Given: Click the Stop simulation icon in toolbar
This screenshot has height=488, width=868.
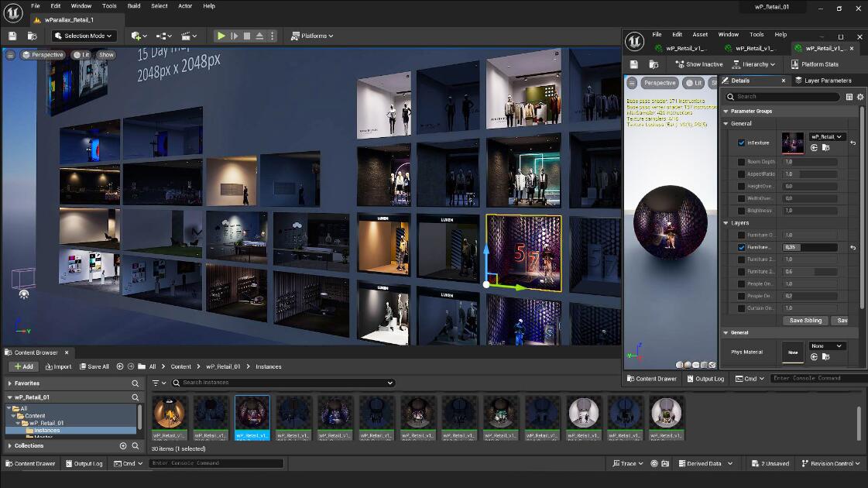Looking at the screenshot, I should pos(247,36).
